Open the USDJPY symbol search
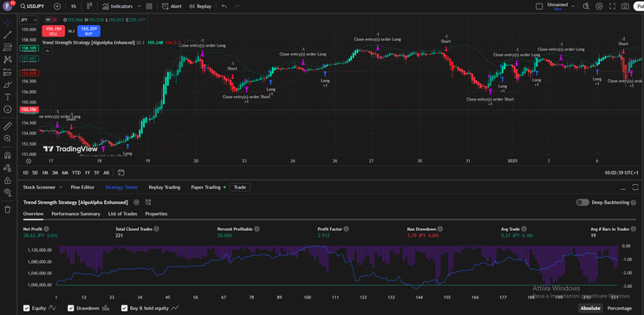The height and width of the screenshot is (315, 644). (32, 6)
